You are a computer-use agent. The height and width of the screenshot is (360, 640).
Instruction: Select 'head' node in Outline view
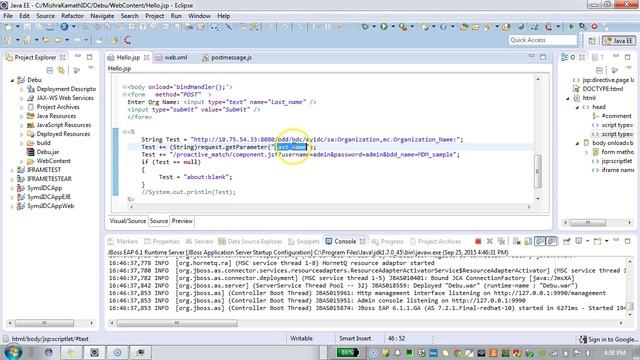599,107
